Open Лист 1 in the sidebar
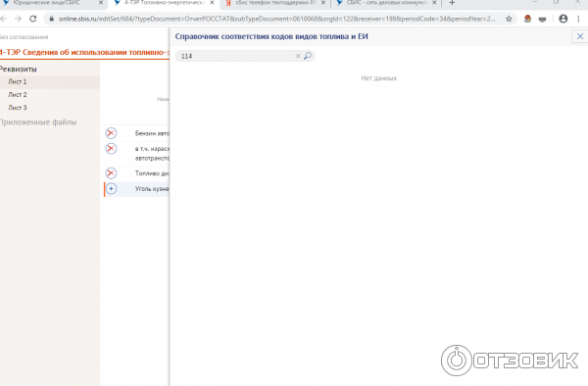This screenshot has width=588, height=386. 18,81
